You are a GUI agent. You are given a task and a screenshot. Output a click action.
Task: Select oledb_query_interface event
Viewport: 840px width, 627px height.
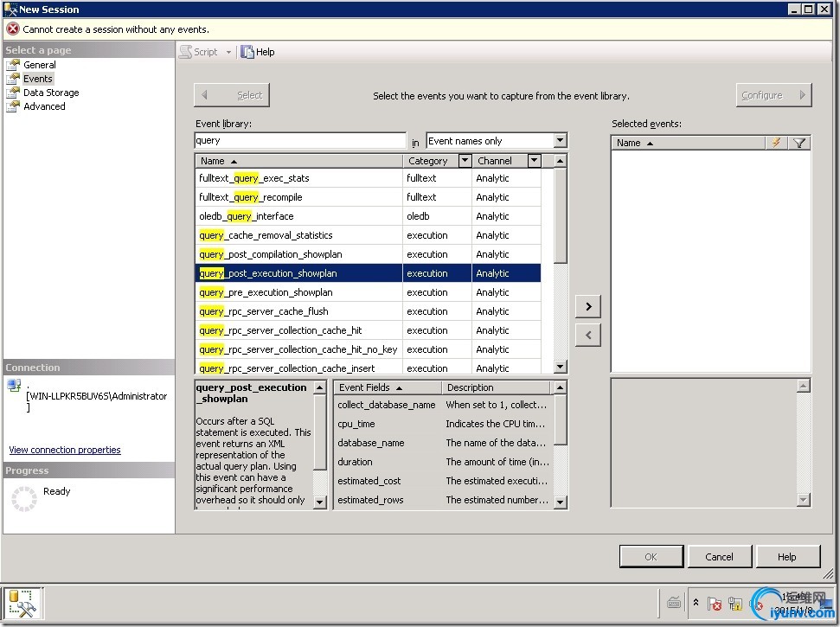point(368,216)
